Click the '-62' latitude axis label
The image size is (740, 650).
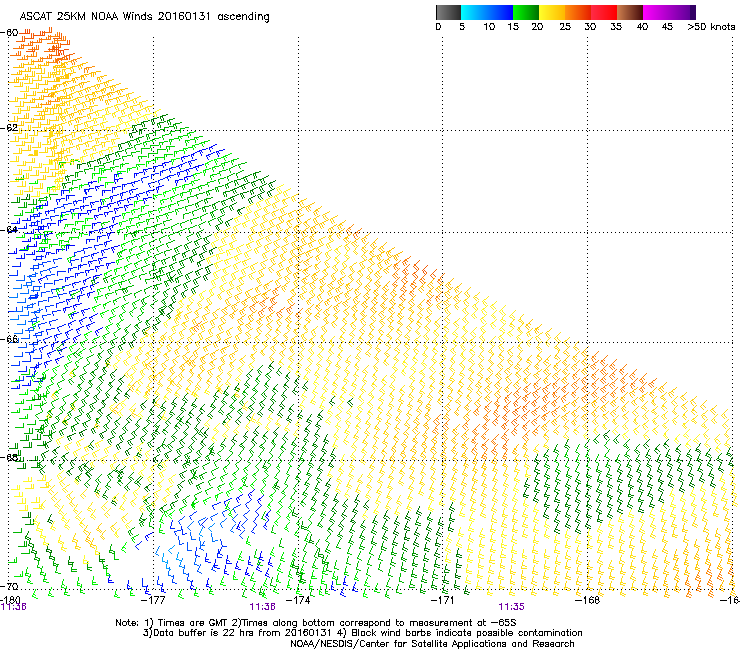click(9, 127)
